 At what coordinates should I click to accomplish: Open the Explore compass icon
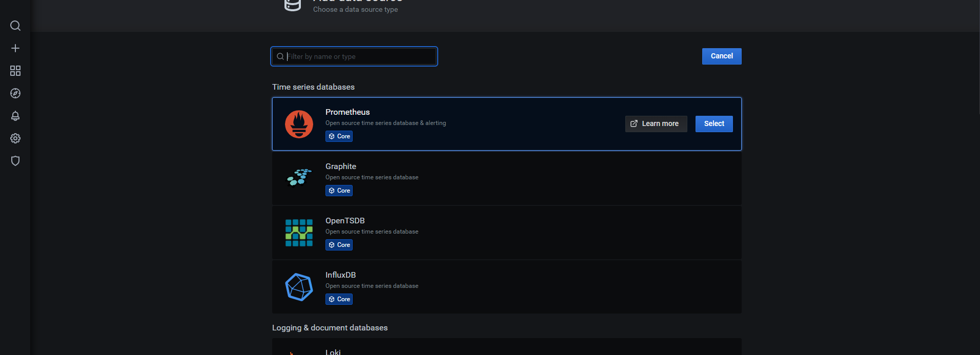tap(15, 93)
